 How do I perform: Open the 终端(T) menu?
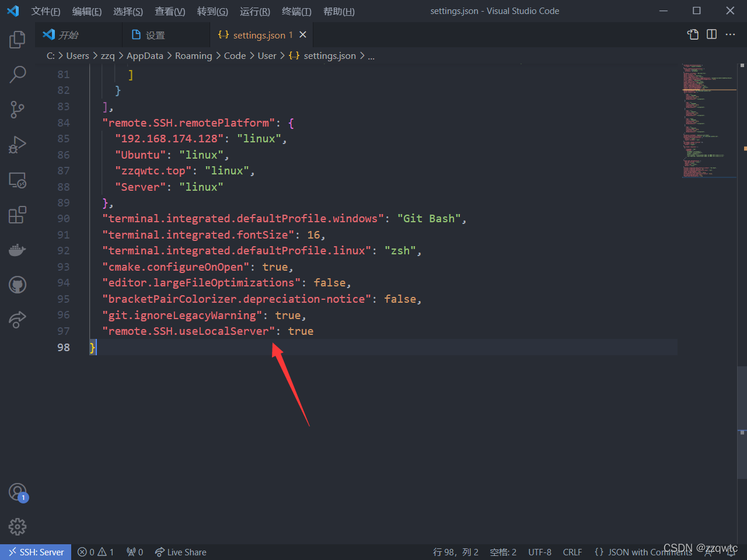pos(296,11)
